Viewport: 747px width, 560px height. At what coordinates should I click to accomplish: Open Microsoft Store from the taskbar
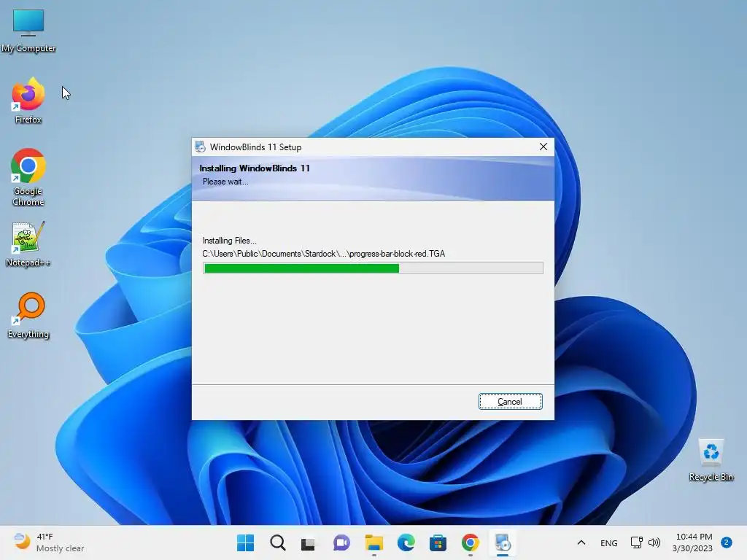click(x=438, y=542)
